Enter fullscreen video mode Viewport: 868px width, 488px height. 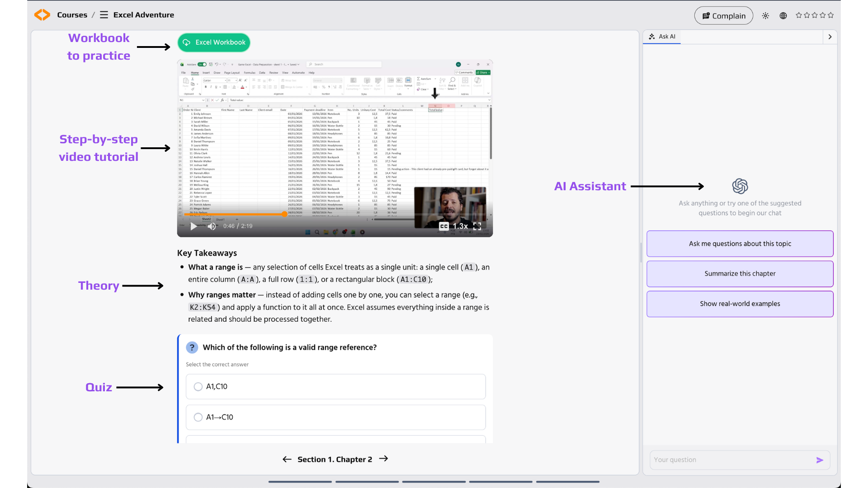477,226
